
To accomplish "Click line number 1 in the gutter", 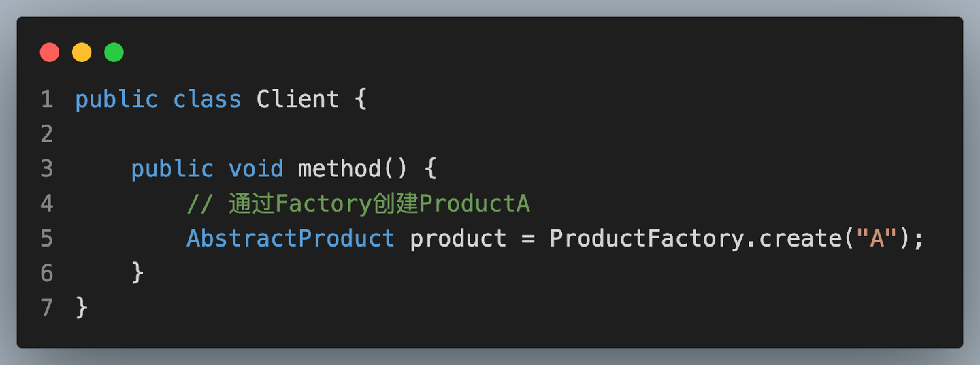I will tap(46, 99).
